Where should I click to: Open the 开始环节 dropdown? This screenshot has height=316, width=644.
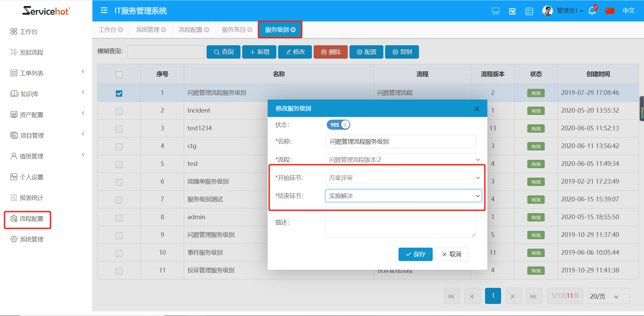[x=403, y=178]
